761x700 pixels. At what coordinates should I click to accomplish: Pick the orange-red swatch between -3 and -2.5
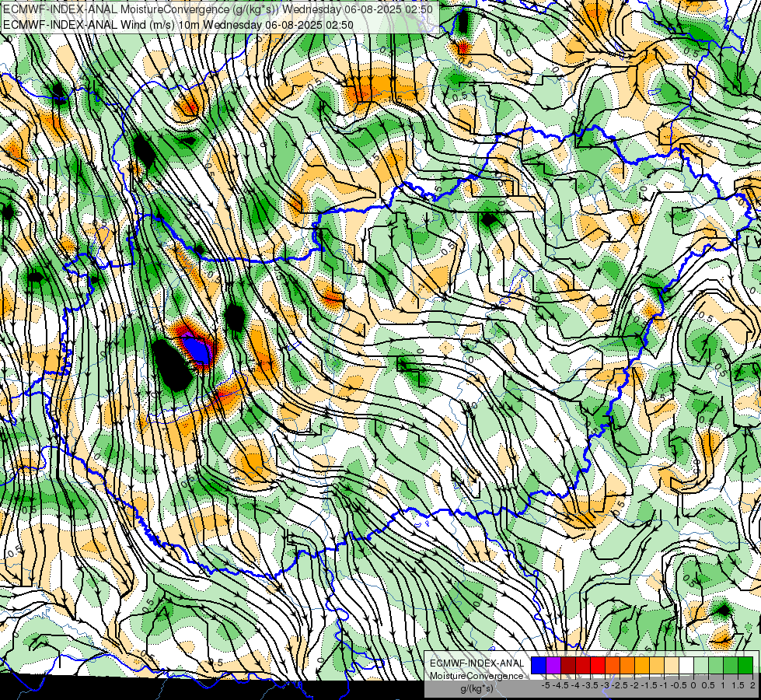[613, 666]
